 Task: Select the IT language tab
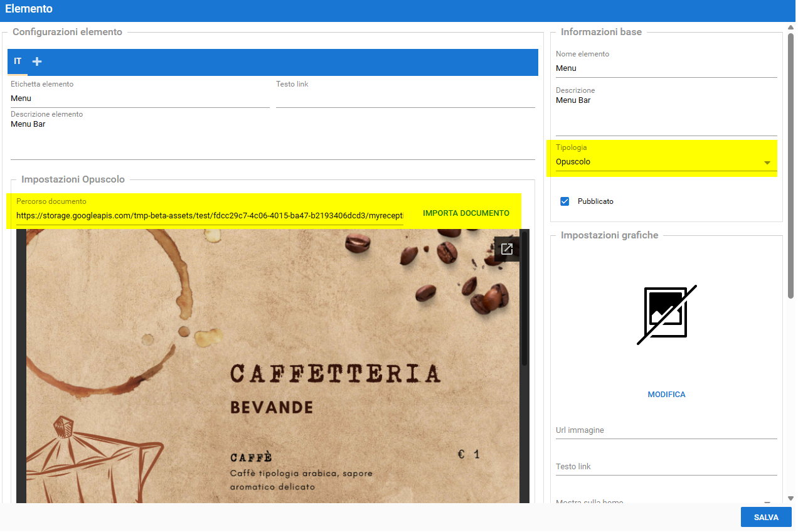[x=18, y=61]
